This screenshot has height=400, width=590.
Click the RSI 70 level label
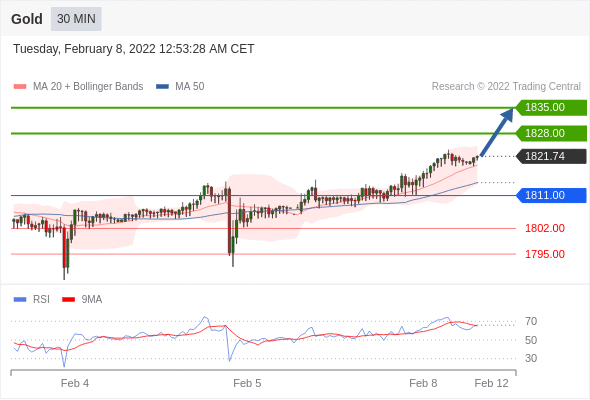tap(531, 322)
